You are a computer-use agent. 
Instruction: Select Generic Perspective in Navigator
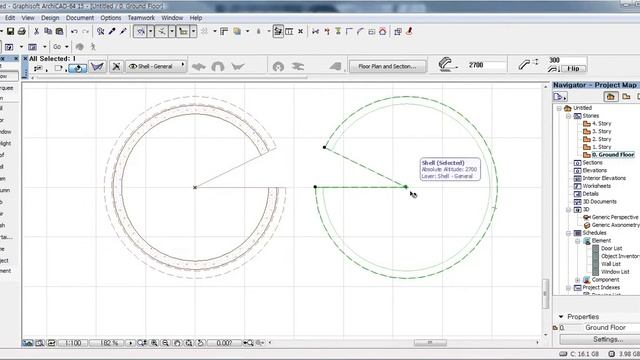(615, 218)
